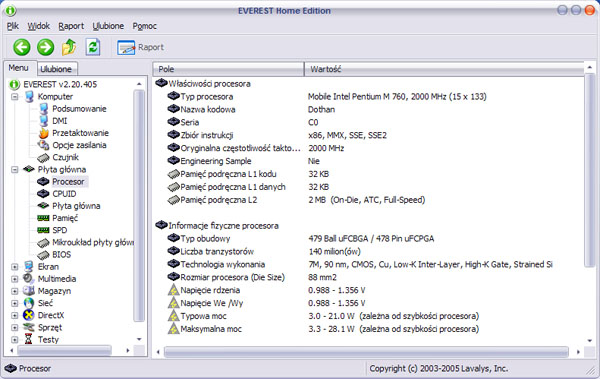Expand the Magazyn tree branch
600x379 pixels.
(x=15, y=291)
